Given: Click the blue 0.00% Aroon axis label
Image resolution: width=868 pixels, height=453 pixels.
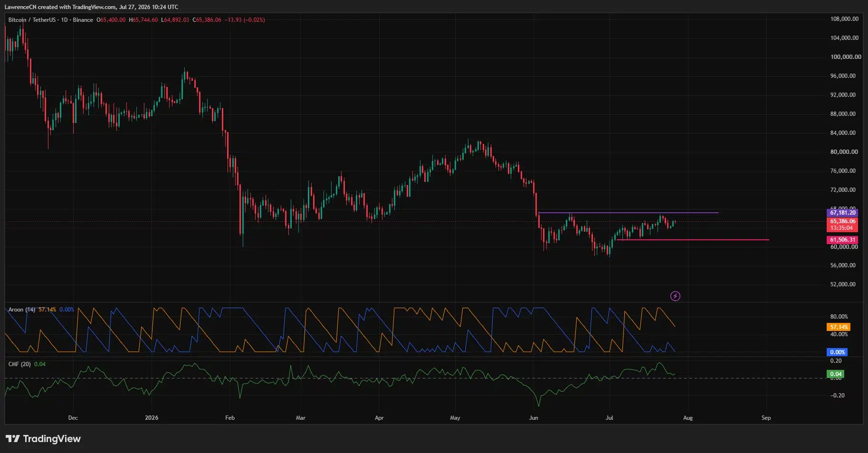Looking at the screenshot, I should (x=837, y=352).
